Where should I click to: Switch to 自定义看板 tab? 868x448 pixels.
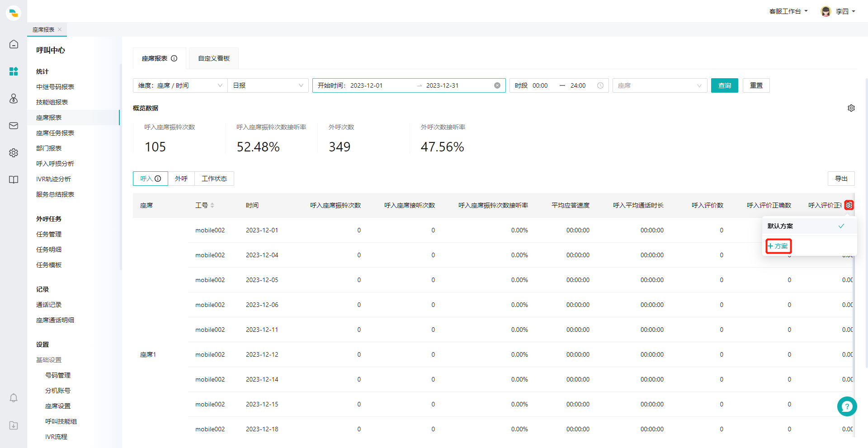214,58
